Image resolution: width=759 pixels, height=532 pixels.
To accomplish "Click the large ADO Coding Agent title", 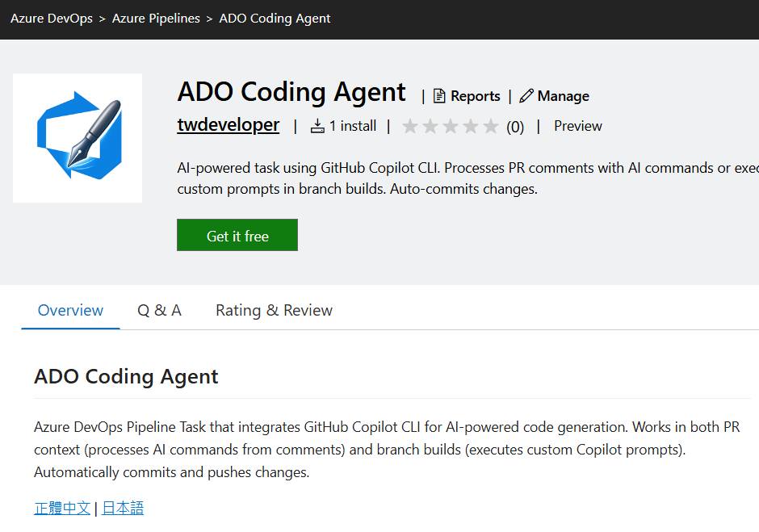I will [291, 92].
